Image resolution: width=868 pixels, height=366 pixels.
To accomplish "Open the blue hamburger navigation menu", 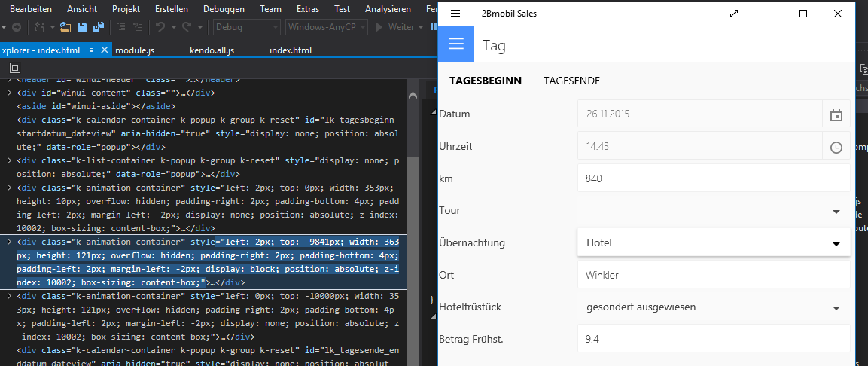I will [456, 44].
